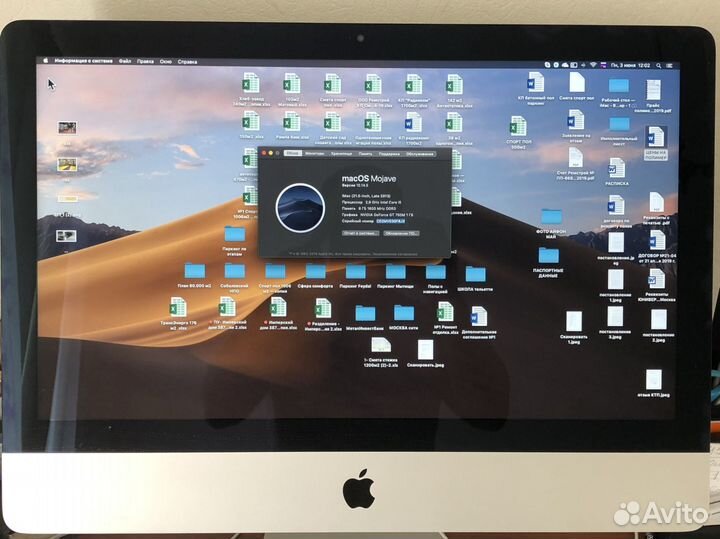Select the 142 м2 Антисептика.xlsx file
The height and width of the screenshot is (539, 720).
[453, 91]
